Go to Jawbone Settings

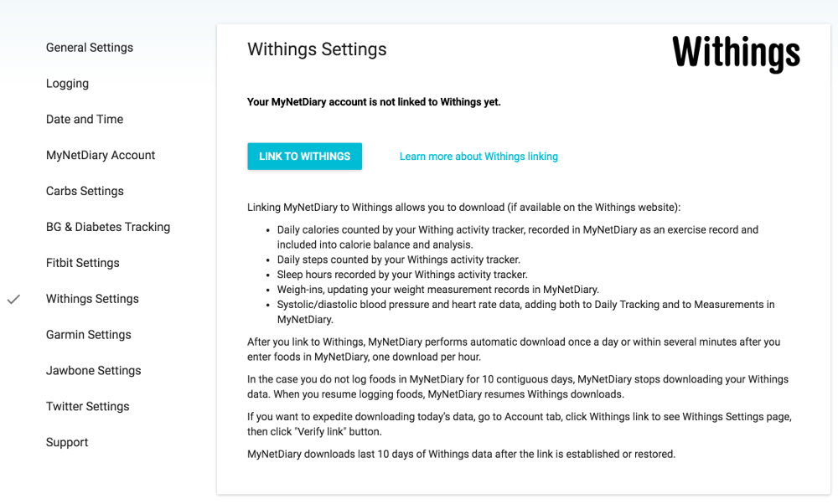tap(94, 371)
